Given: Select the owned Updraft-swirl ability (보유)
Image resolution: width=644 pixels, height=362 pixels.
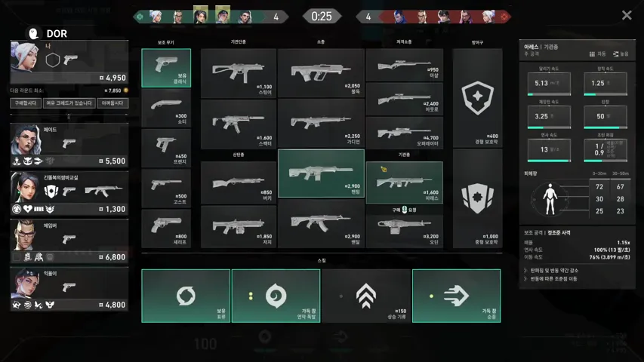Looking at the screenshot, I should coord(186,296).
